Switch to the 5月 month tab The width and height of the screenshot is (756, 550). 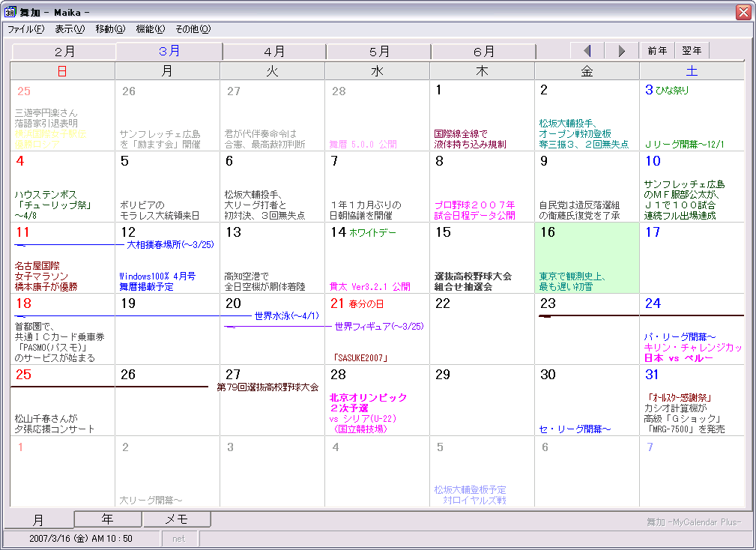point(379,52)
